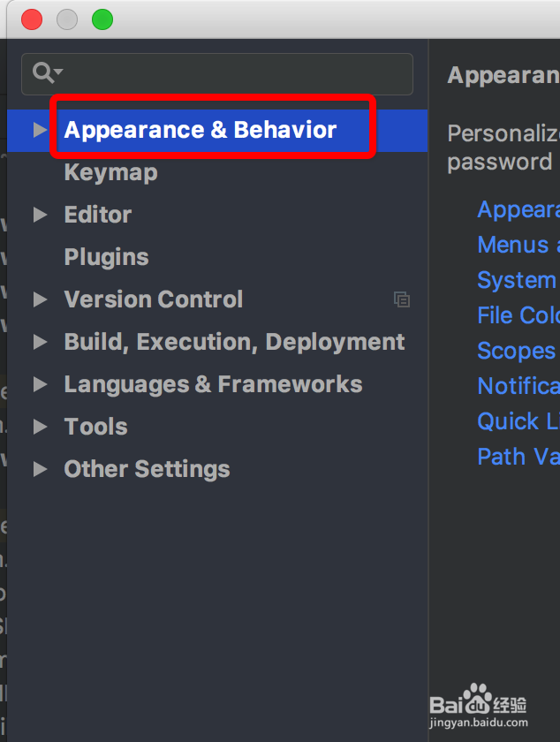
Task: Expand Build, Execution, Deployment arrow
Action: pyautogui.click(x=41, y=342)
